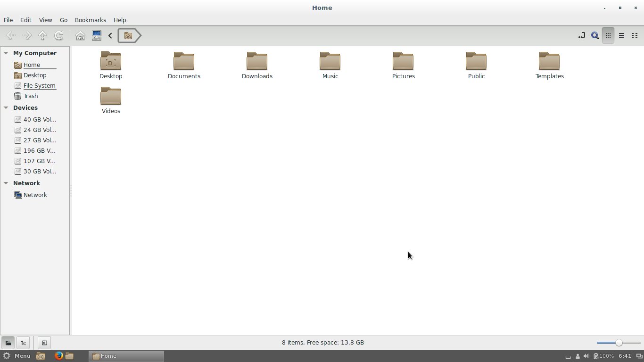Open the Edit menu
Screen dimensions: 644x362
(25, 20)
